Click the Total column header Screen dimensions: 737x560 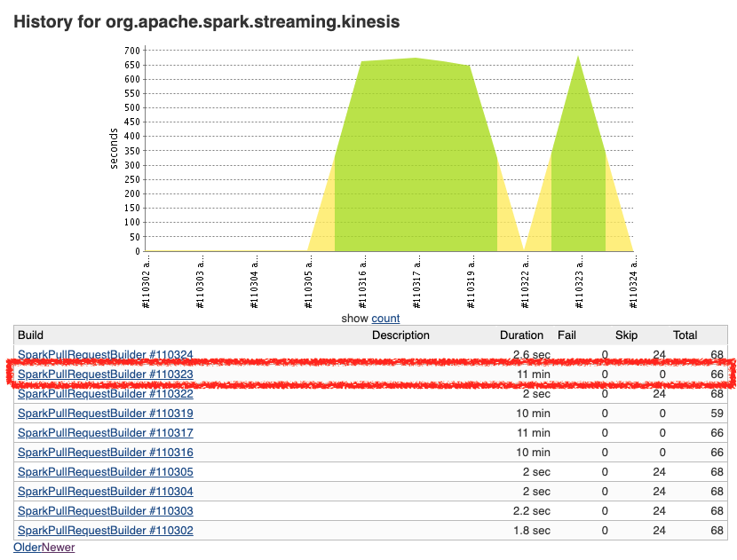tap(685, 335)
